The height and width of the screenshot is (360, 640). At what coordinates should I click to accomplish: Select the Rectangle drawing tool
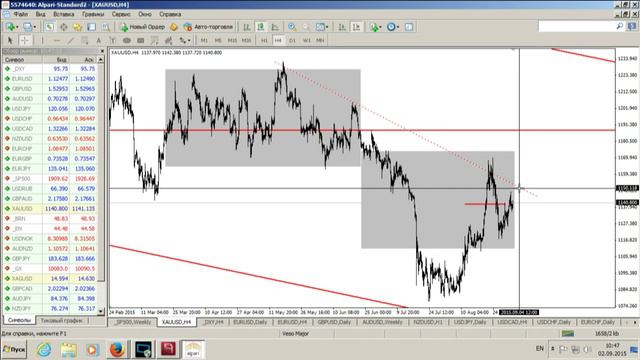tap(140, 40)
